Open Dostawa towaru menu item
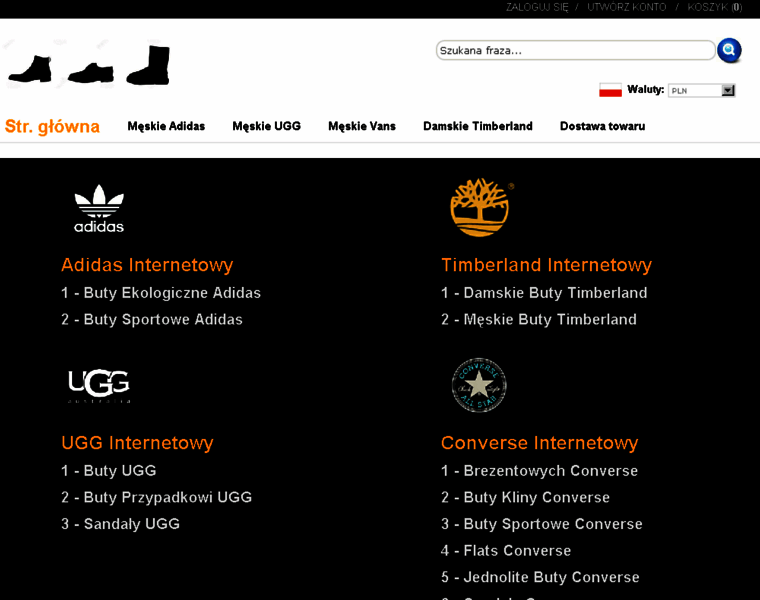Image resolution: width=760 pixels, height=600 pixels. [x=602, y=126]
